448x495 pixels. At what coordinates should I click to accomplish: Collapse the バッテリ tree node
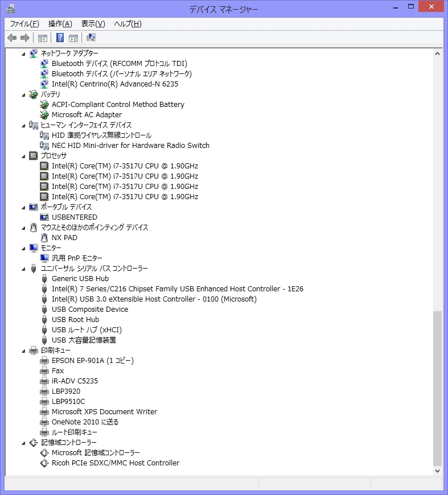(23, 95)
